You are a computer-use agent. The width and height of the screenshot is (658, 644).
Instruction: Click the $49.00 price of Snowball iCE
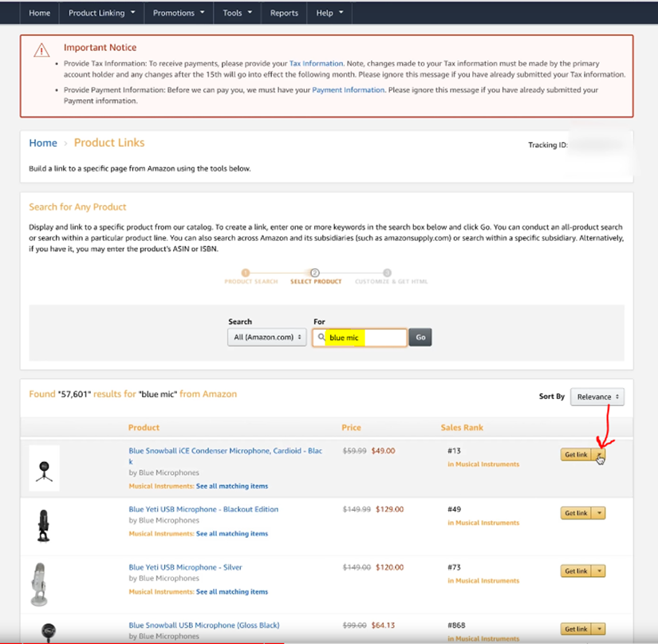point(383,451)
